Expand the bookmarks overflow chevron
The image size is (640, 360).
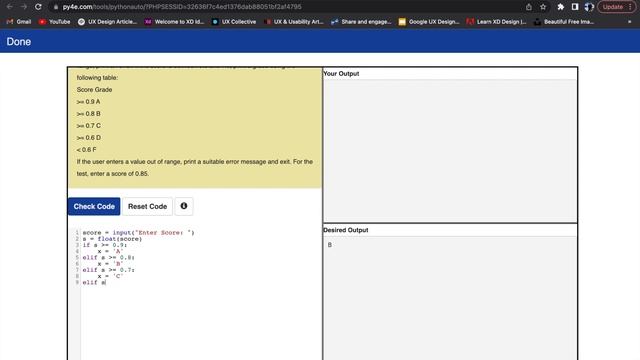[x=629, y=22]
